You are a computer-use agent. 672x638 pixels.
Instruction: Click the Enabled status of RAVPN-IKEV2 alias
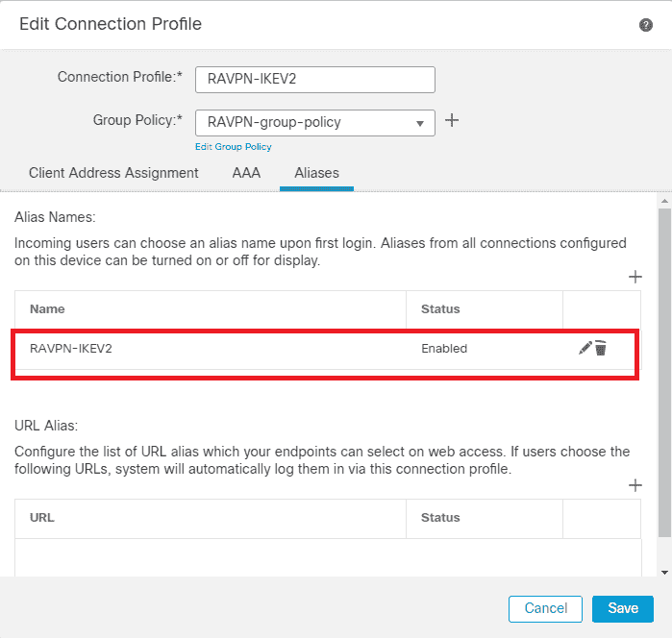tap(444, 349)
